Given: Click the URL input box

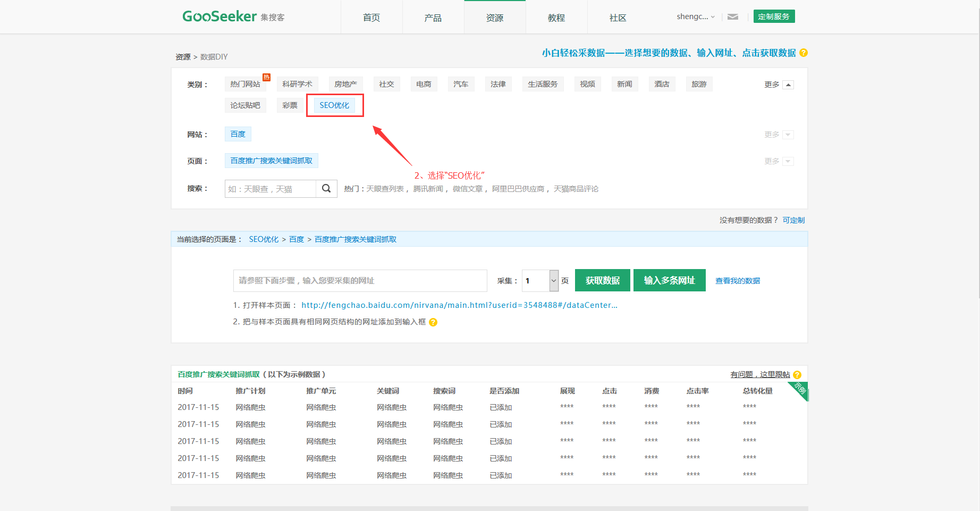Looking at the screenshot, I should (x=360, y=281).
